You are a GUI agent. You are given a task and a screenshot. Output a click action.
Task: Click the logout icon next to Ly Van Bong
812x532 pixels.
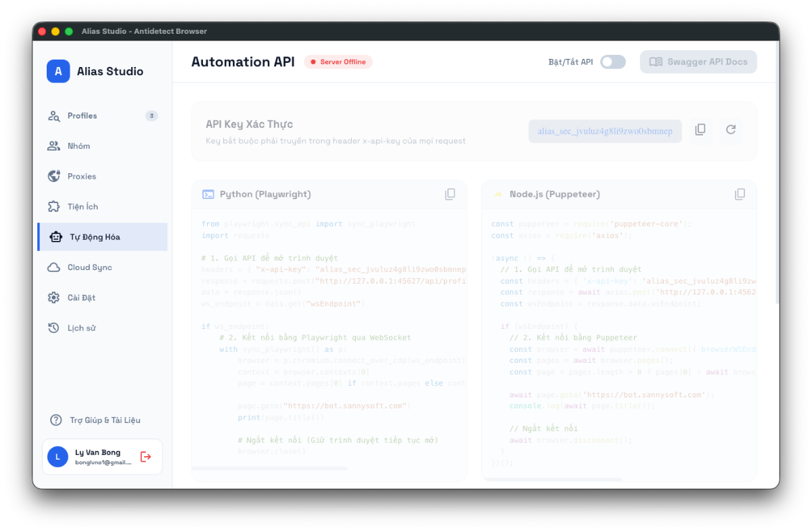coord(145,457)
